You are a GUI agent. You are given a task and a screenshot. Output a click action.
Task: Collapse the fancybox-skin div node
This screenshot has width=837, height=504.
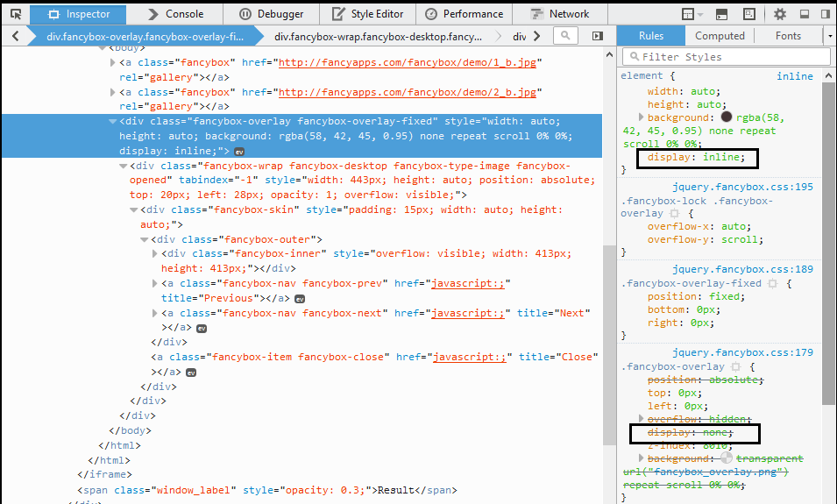[134, 209]
